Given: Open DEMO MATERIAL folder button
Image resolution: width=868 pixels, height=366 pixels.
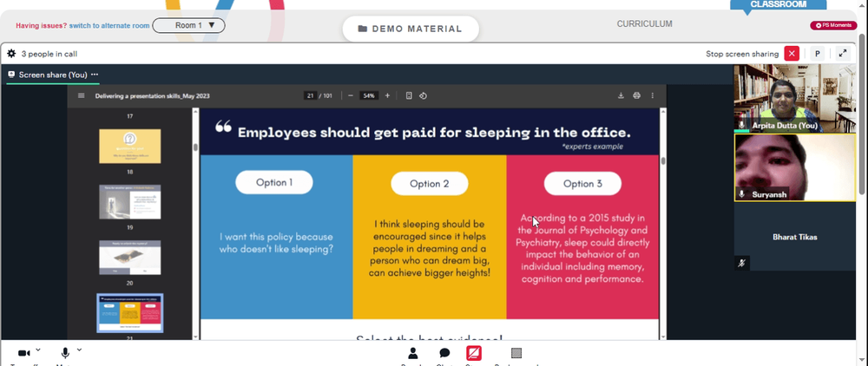Looking at the screenshot, I should (x=411, y=29).
